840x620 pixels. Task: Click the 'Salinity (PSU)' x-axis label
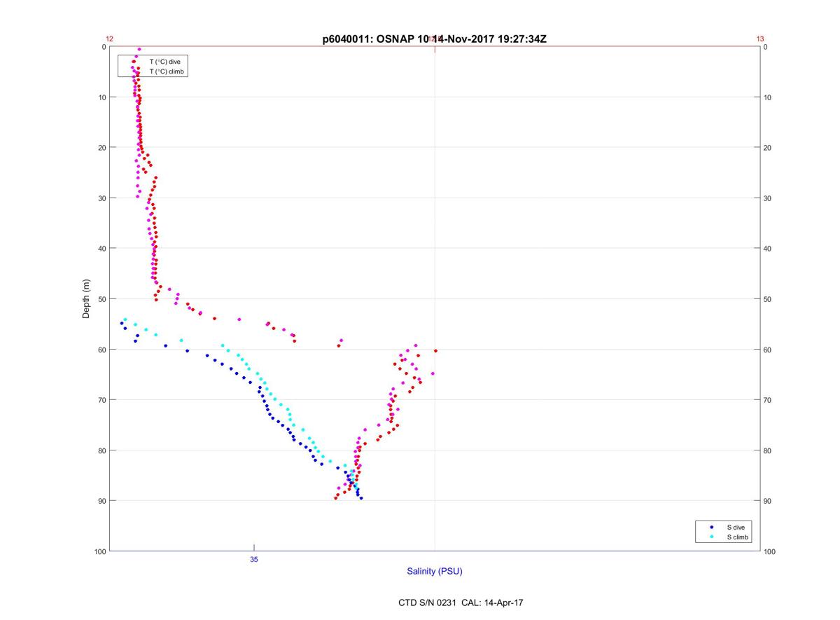[x=435, y=571]
